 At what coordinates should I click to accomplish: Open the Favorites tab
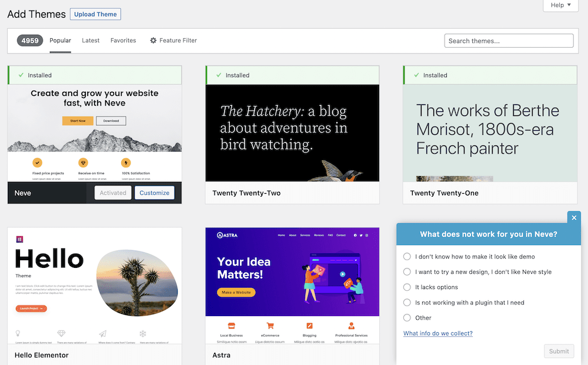point(123,40)
